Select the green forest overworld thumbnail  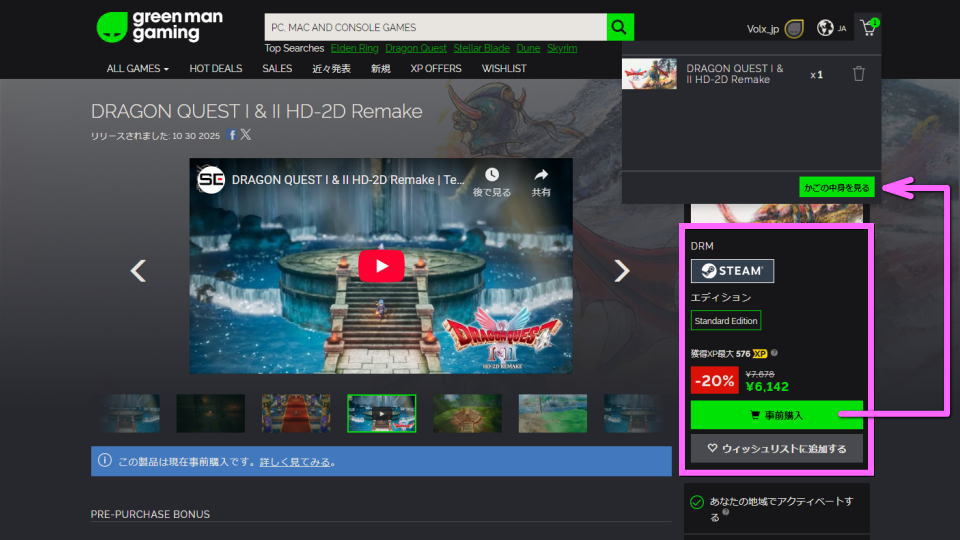coord(467,414)
